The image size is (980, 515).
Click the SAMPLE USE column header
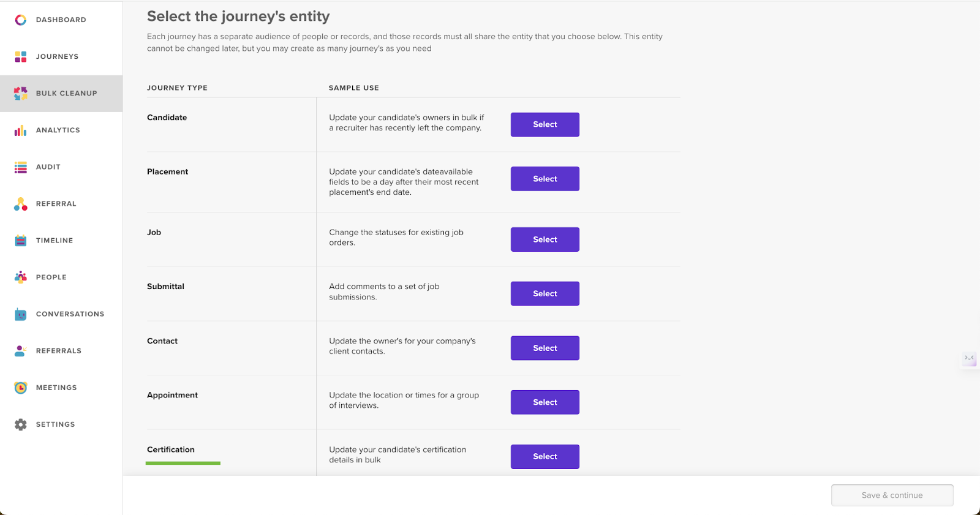(354, 88)
